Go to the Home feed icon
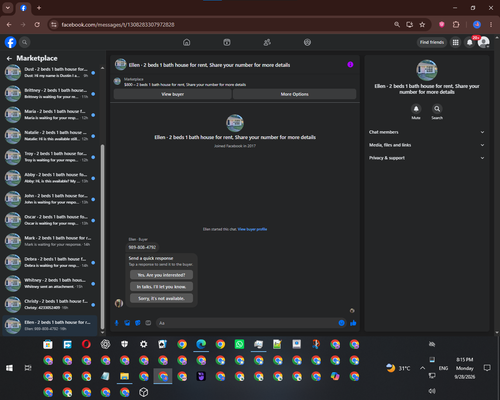The image size is (500, 400). click(187, 42)
